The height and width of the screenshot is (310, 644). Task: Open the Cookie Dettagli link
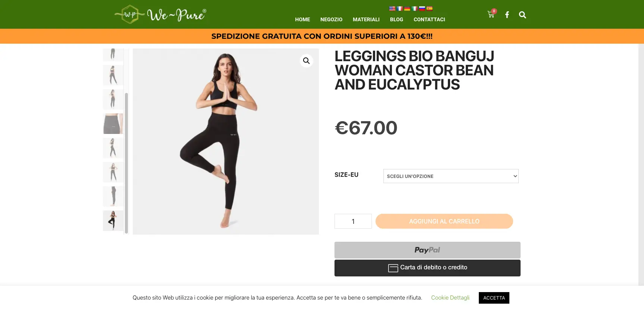(450, 298)
